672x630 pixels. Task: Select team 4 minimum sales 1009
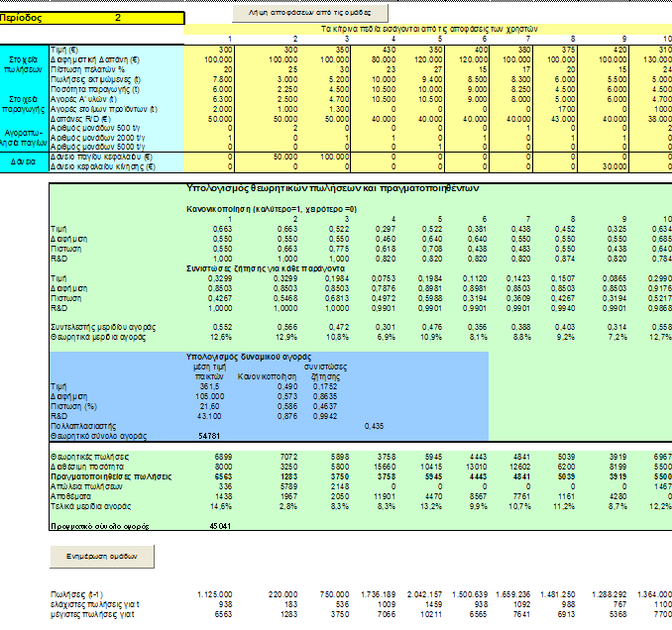point(387,604)
